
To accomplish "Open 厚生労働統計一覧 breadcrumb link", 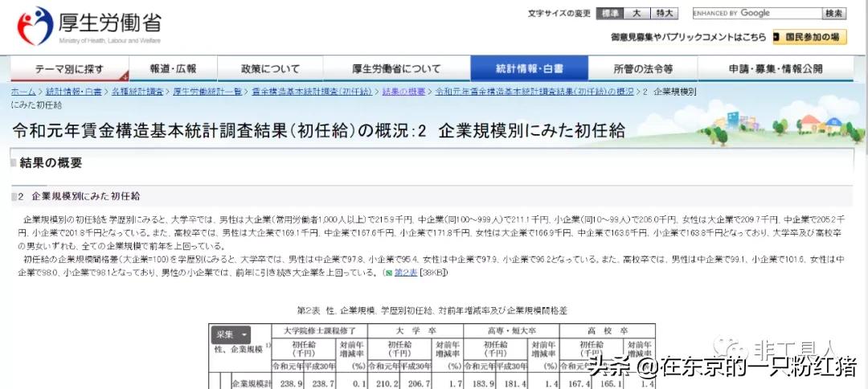I will 207,92.
